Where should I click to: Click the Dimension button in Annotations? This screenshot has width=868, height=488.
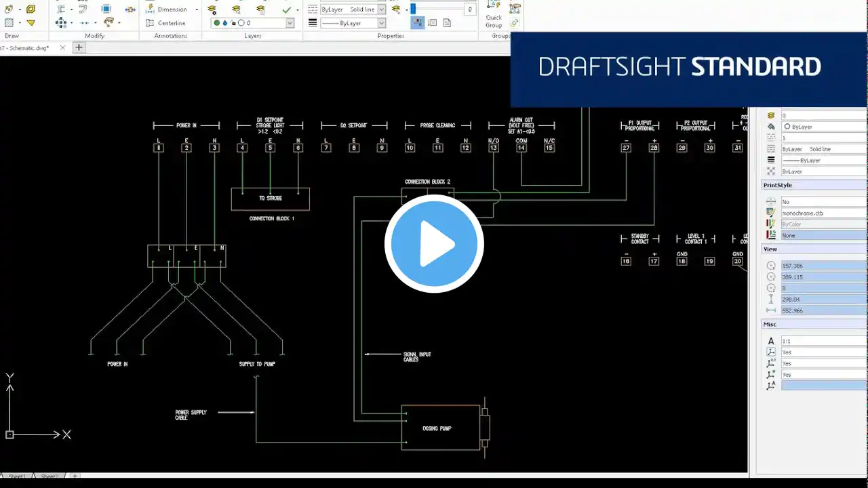point(166,9)
